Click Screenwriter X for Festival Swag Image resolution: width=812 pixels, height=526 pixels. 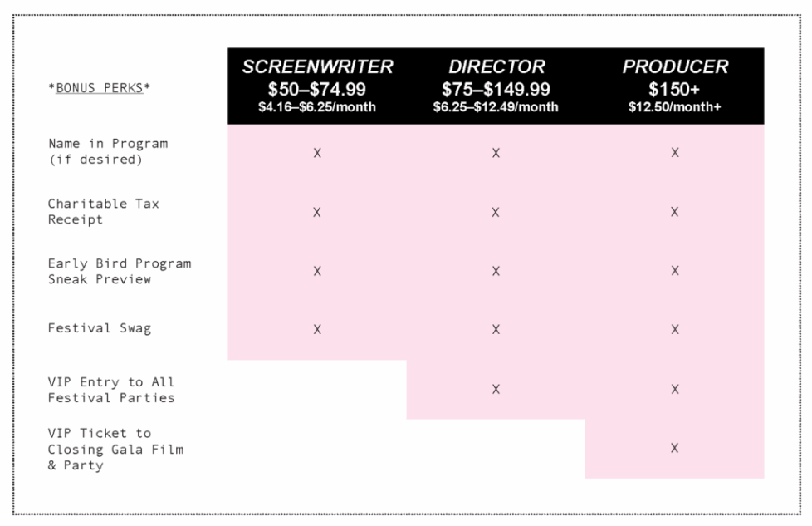[317, 329]
